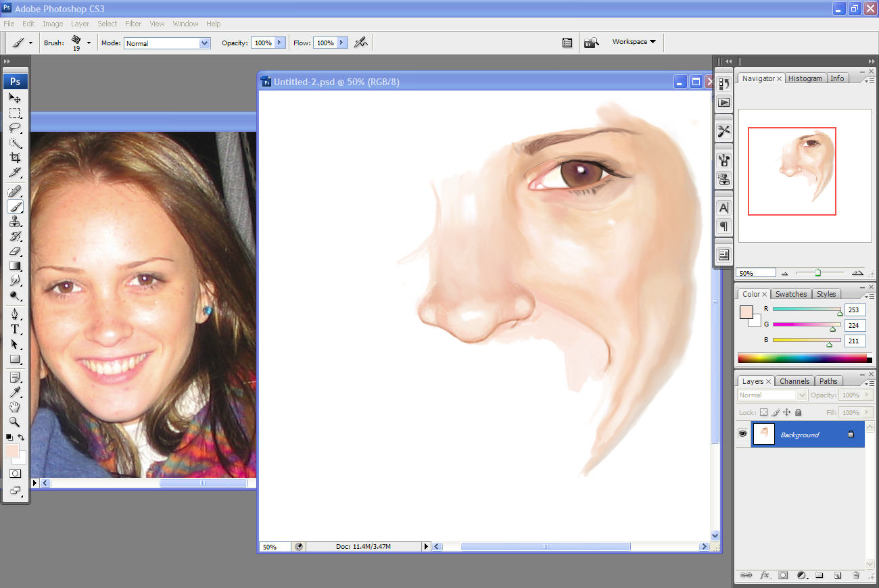This screenshot has height=588, width=879.
Task: Open the Filter menu
Action: coord(133,24)
